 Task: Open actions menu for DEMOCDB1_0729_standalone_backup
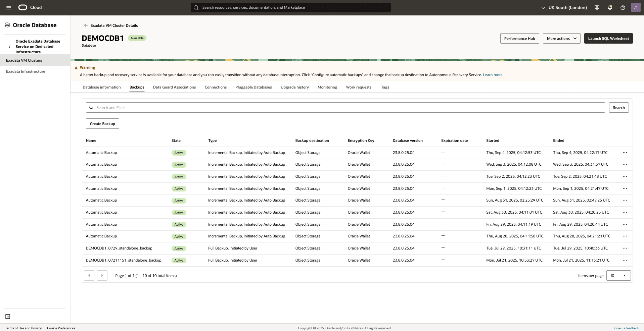625,248
